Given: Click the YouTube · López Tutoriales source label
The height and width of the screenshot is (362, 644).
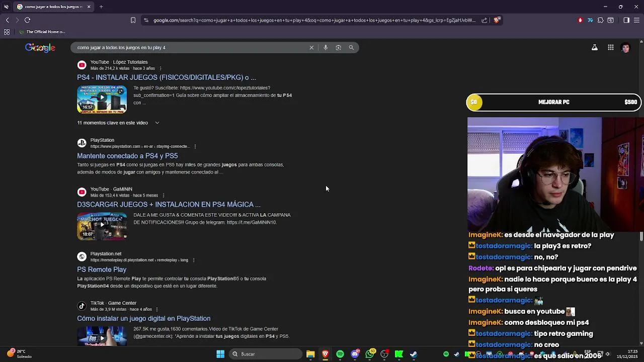Looking at the screenshot, I should [x=119, y=62].
